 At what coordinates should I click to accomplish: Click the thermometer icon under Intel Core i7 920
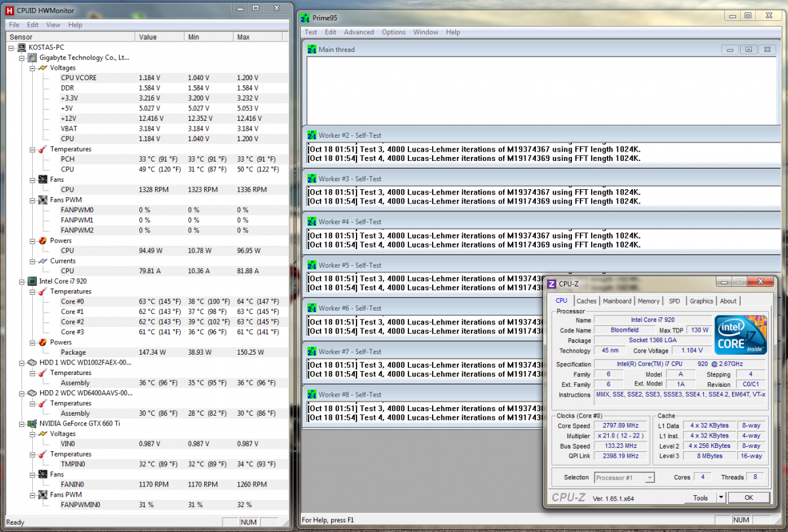43,292
